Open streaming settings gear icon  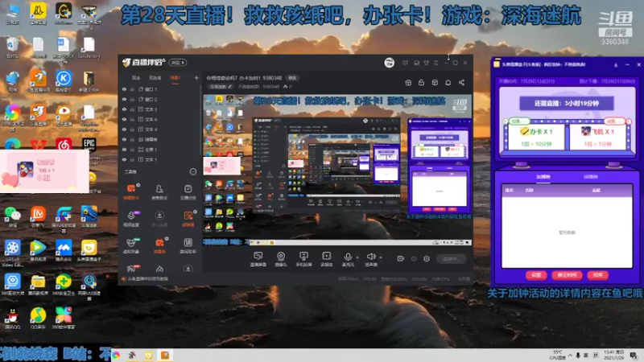pyautogui.click(x=427, y=258)
